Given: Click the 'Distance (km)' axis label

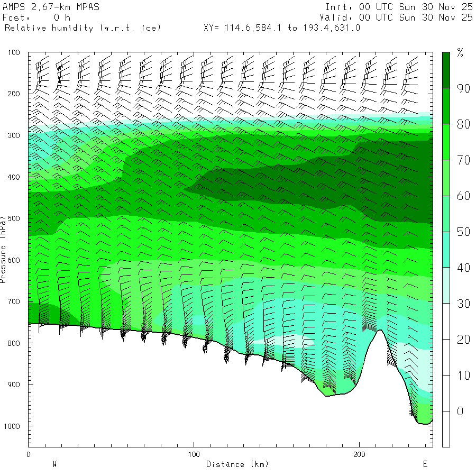Looking at the screenshot, I should pos(237,464).
